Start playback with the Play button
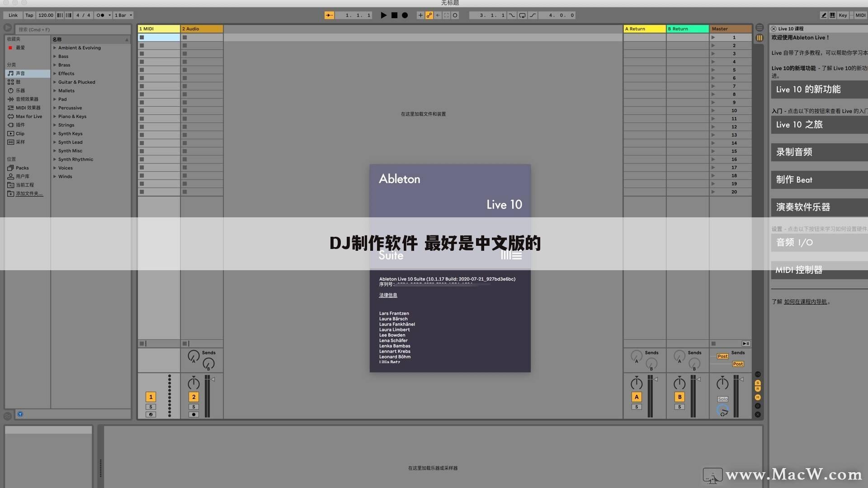Screen dimensions: 868x488 [383, 15]
